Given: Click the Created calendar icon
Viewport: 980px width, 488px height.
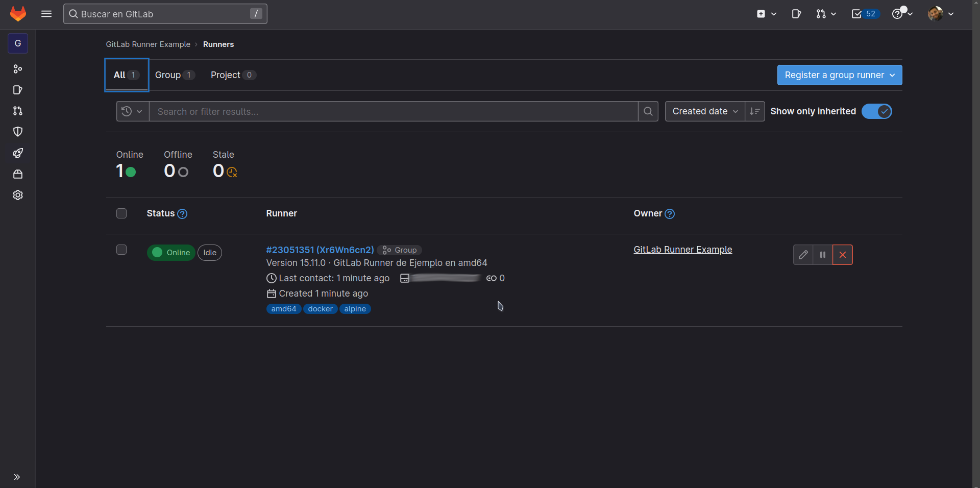Looking at the screenshot, I should pyautogui.click(x=272, y=294).
